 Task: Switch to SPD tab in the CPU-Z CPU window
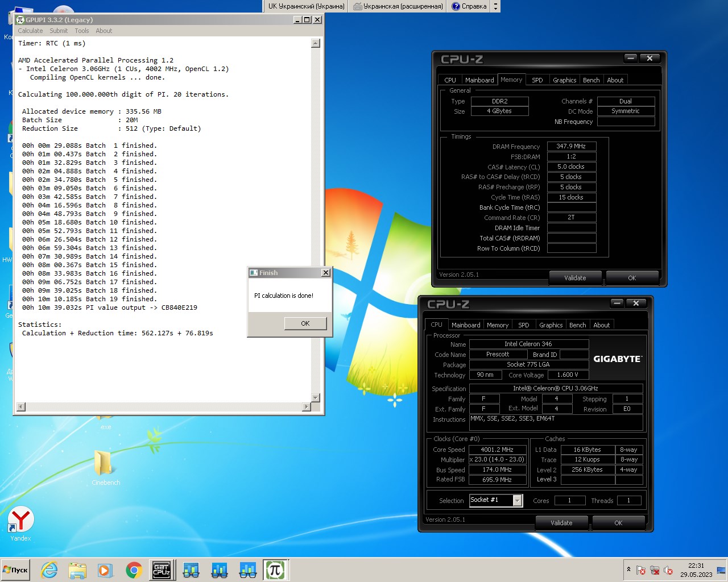pyautogui.click(x=524, y=325)
